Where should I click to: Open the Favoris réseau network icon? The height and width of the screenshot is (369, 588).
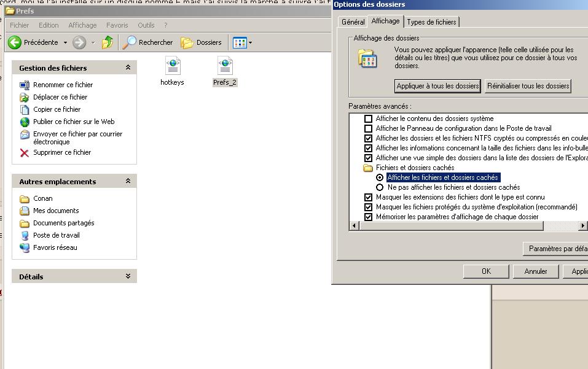click(x=25, y=247)
